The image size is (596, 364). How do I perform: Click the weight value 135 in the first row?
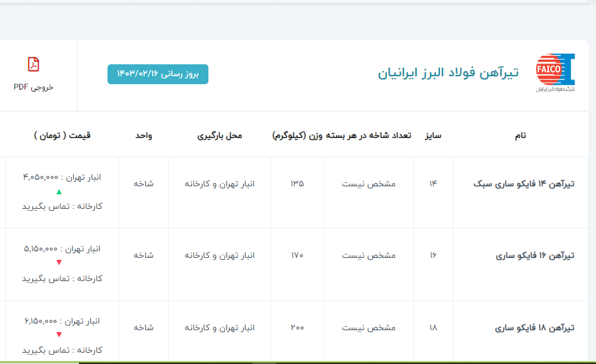(297, 184)
